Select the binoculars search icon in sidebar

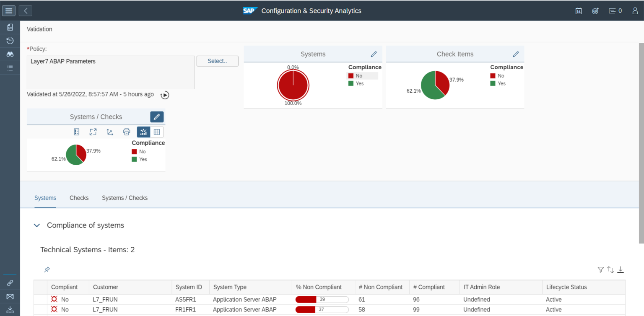pyautogui.click(x=9, y=54)
